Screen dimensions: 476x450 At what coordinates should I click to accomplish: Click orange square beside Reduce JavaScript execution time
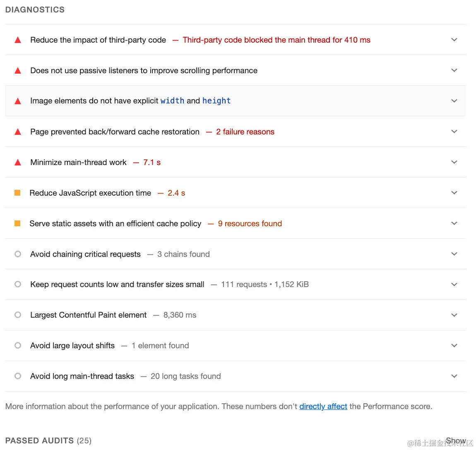(x=17, y=193)
